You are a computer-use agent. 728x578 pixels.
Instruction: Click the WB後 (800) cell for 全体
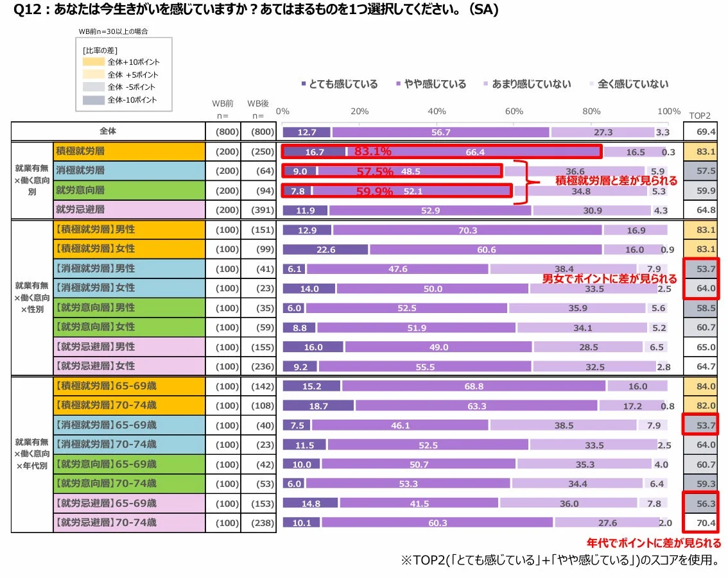point(259,130)
